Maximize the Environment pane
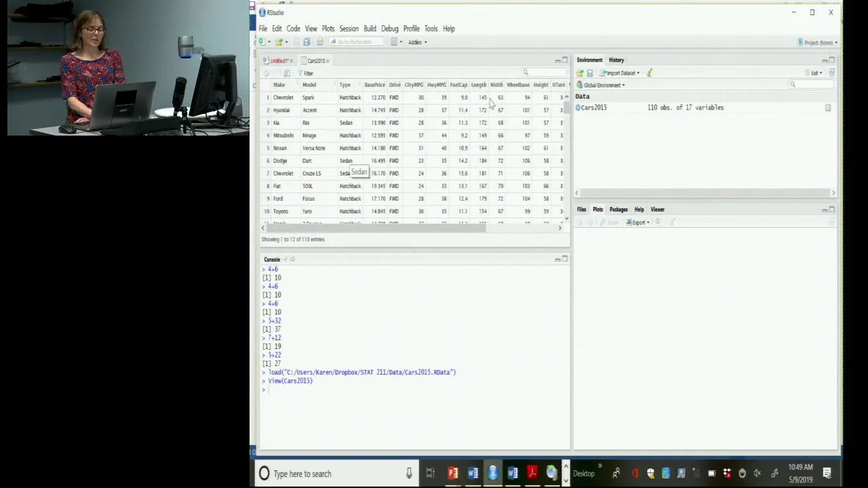Screen dimensions: 868x488 click(x=832, y=60)
